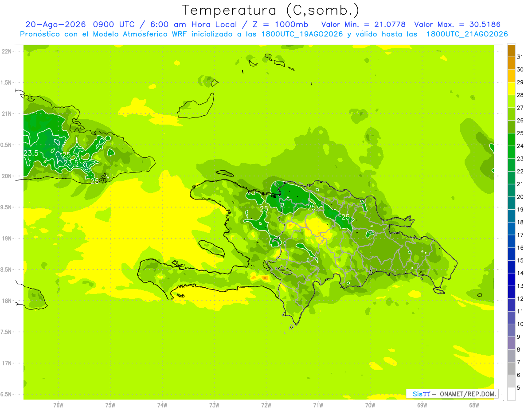This screenshot has width=532, height=411.
Task: Pick the gray 7 degree legend swatch
Action: click(511, 368)
